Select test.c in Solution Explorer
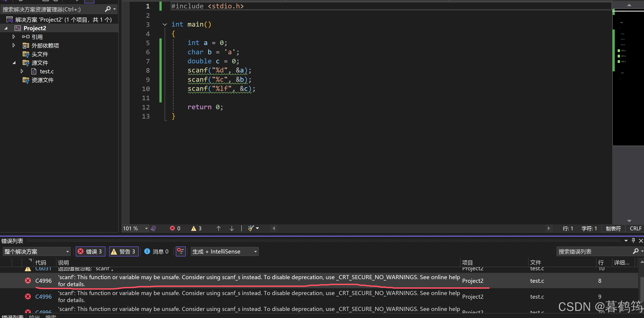644x318 pixels. [46, 71]
